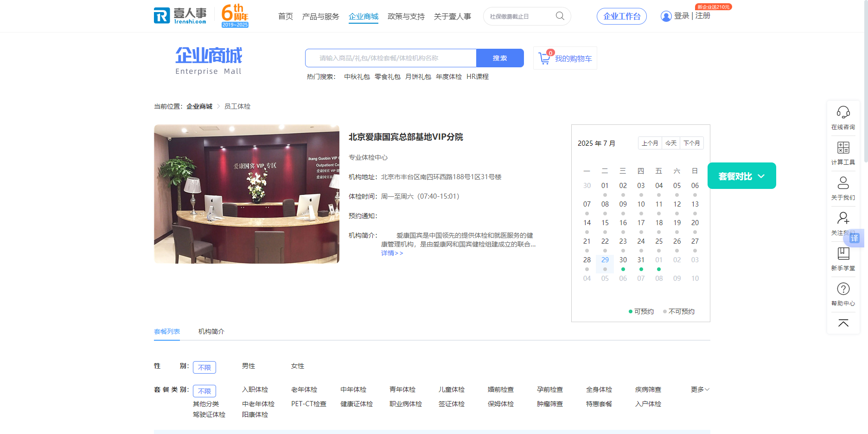Click hot search 月饼礼包
Viewport: 868px width, 434px height.
418,77
